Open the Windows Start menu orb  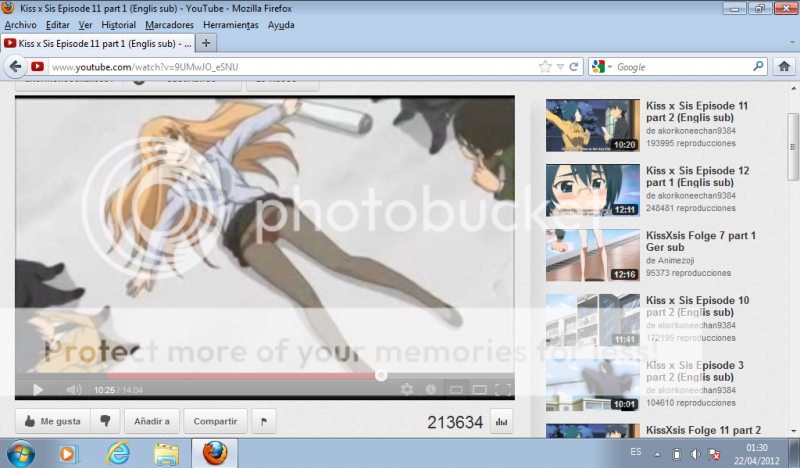coord(21,453)
